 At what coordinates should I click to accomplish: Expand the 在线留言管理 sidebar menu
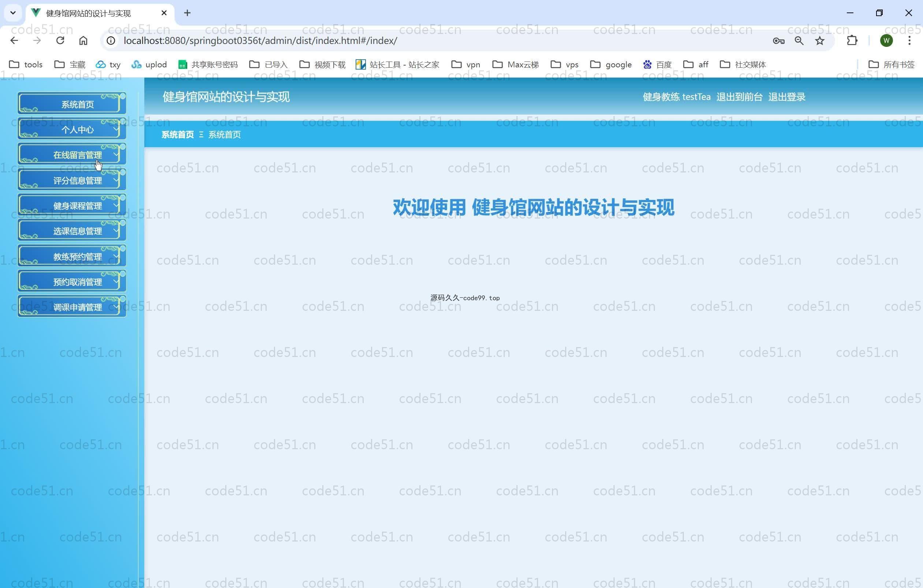[x=72, y=155]
